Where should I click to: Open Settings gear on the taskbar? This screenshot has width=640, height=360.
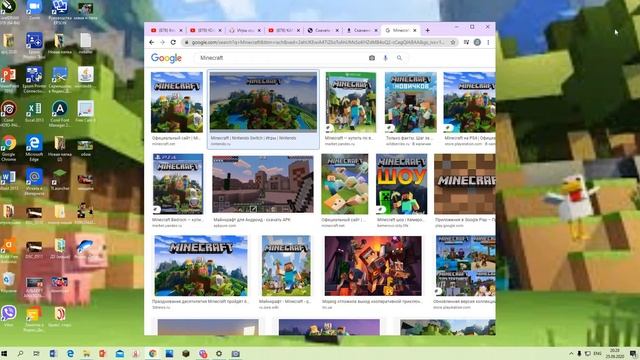219,353
